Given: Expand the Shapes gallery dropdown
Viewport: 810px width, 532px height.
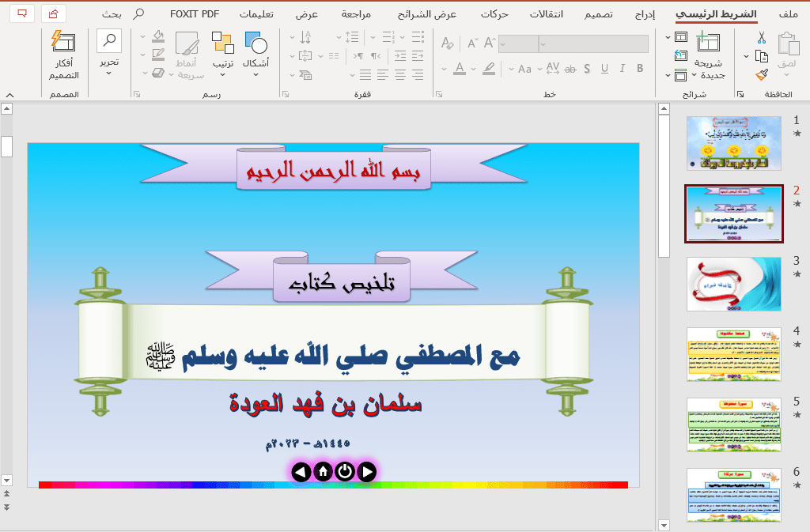Looking at the screenshot, I should [255, 74].
